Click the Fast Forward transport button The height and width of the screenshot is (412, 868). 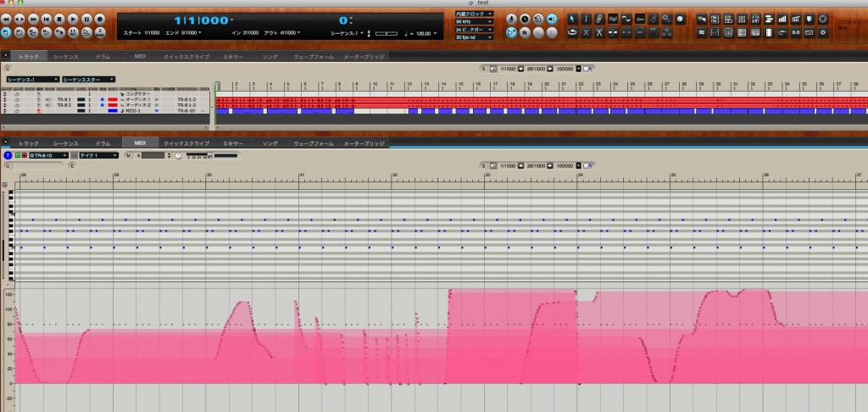(33, 19)
